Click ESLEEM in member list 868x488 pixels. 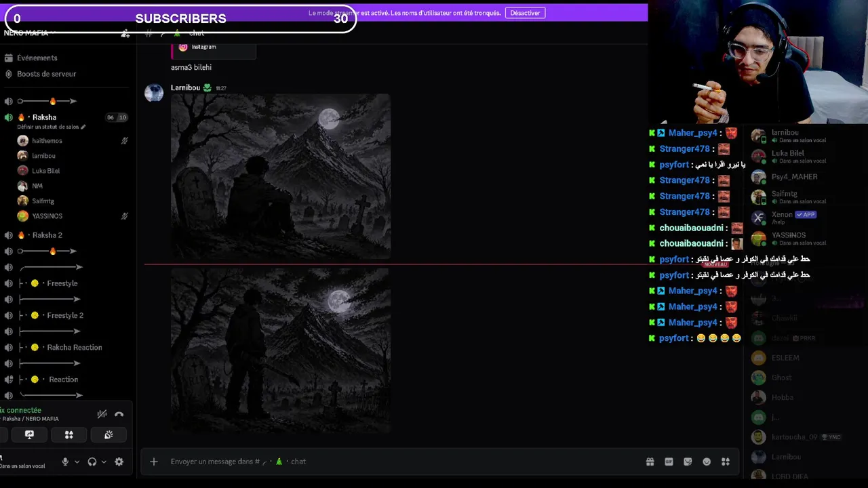(785, 358)
